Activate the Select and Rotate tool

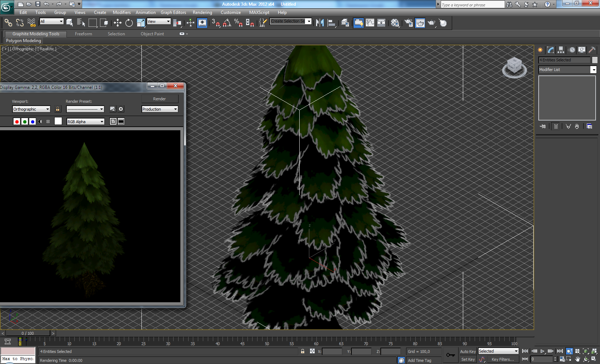129,23
